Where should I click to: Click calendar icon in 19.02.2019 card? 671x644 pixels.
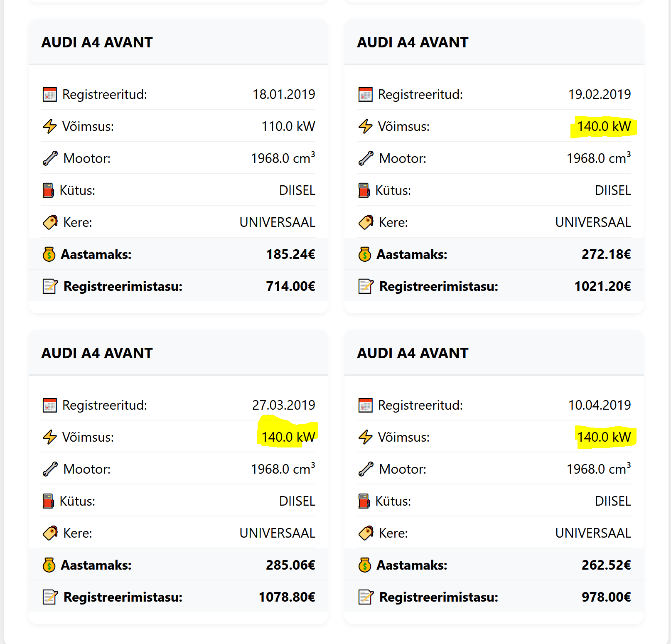click(365, 95)
